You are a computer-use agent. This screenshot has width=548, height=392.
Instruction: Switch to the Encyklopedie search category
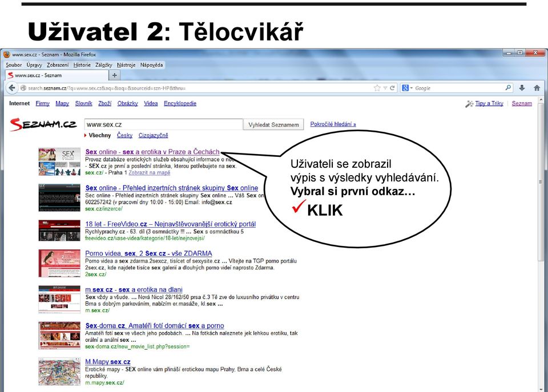(180, 103)
